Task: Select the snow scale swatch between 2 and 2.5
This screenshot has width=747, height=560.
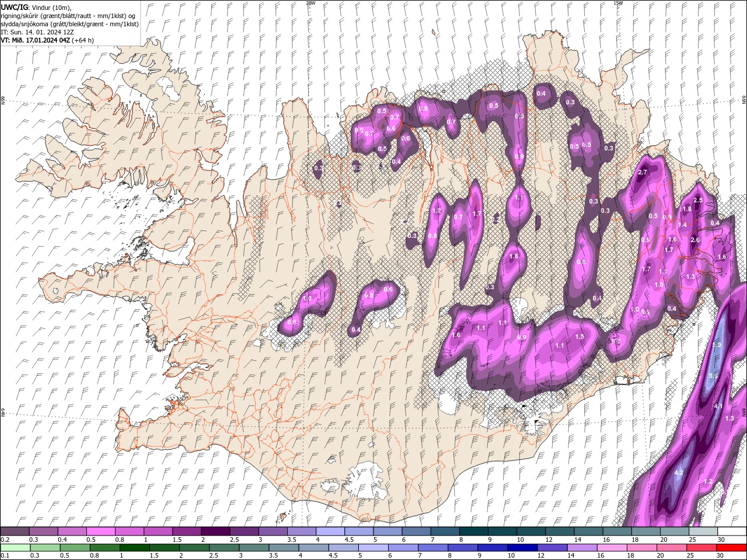Action: (215, 531)
